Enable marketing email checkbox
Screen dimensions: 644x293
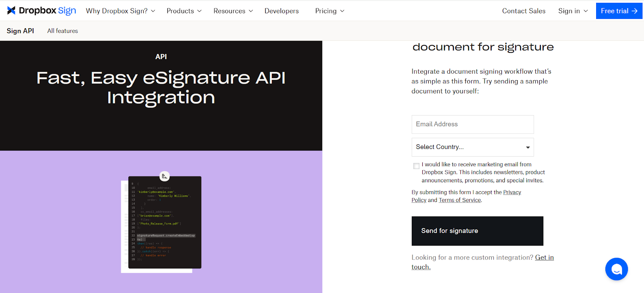416,166
